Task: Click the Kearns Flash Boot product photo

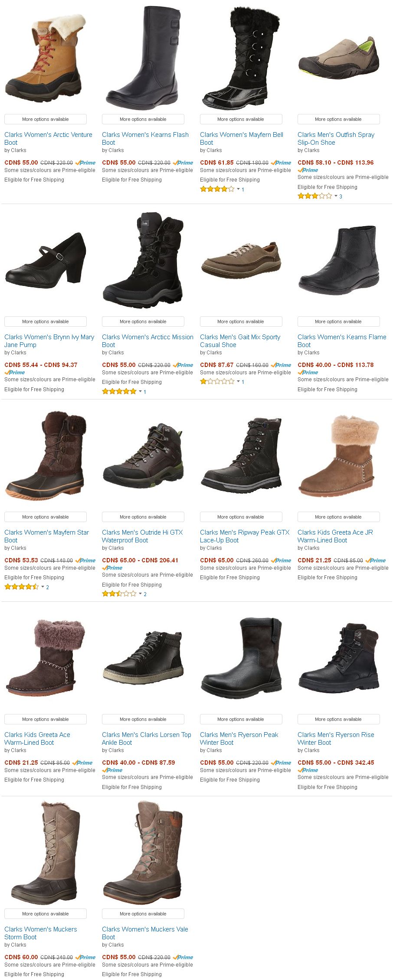Action: coord(143,58)
